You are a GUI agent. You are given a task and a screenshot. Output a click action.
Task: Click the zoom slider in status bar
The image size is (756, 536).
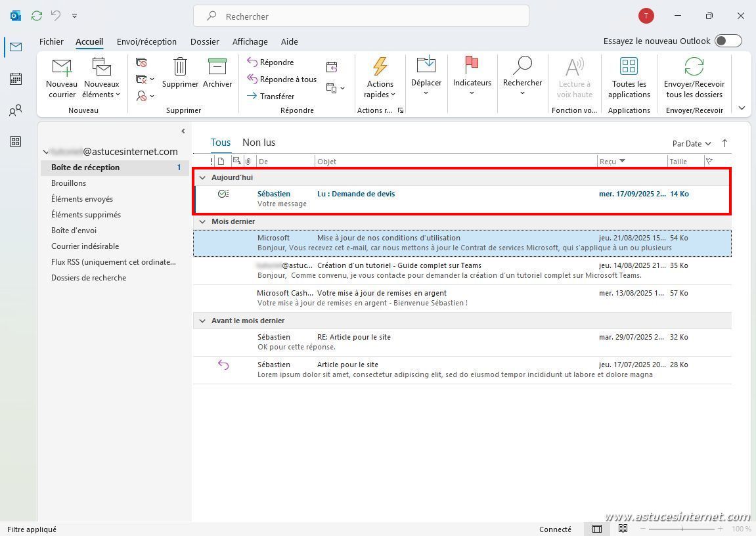click(682, 529)
